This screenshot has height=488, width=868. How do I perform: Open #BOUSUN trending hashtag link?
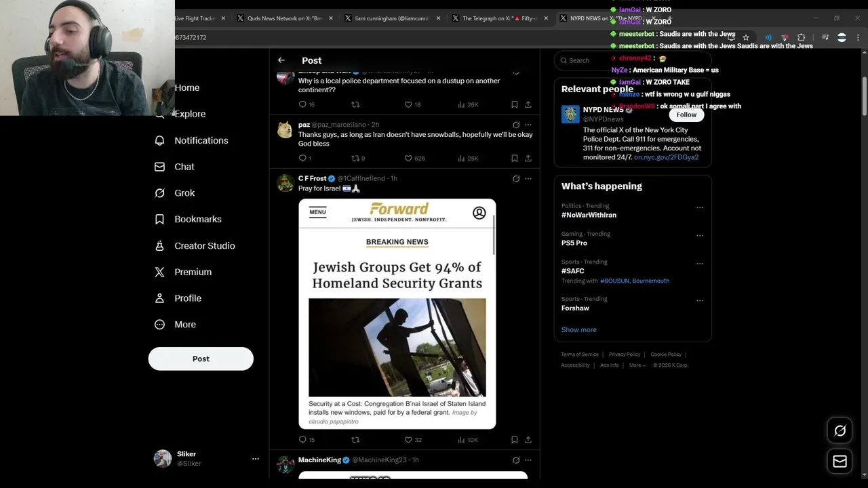[x=615, y=281]
